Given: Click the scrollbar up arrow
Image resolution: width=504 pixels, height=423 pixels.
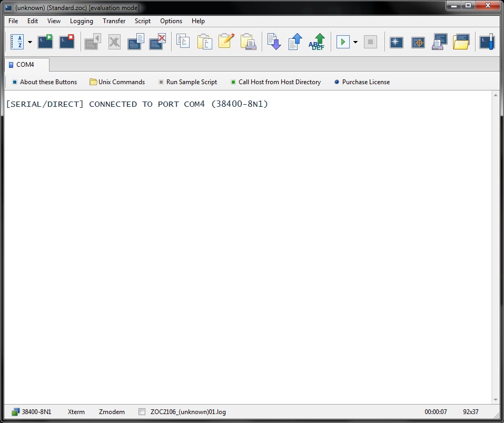Looking at the screenshot, I should (x=496, y=95).
